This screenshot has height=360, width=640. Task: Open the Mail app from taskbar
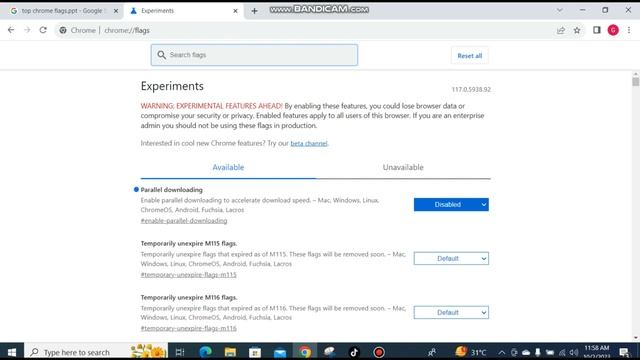pyautogui.click(x=280, y=352)
